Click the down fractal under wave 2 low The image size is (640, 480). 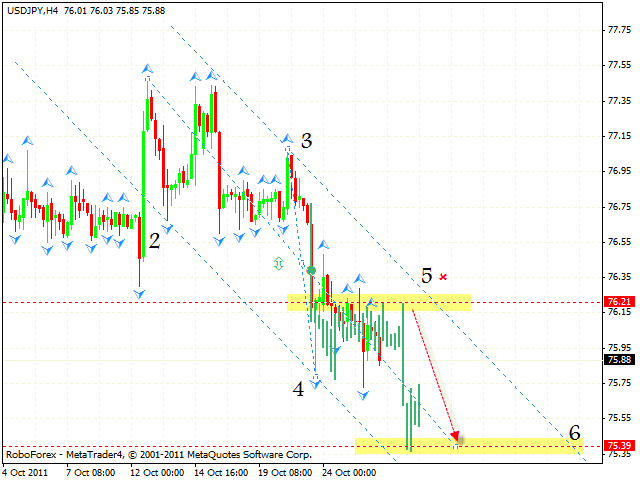tap(139, 294)
